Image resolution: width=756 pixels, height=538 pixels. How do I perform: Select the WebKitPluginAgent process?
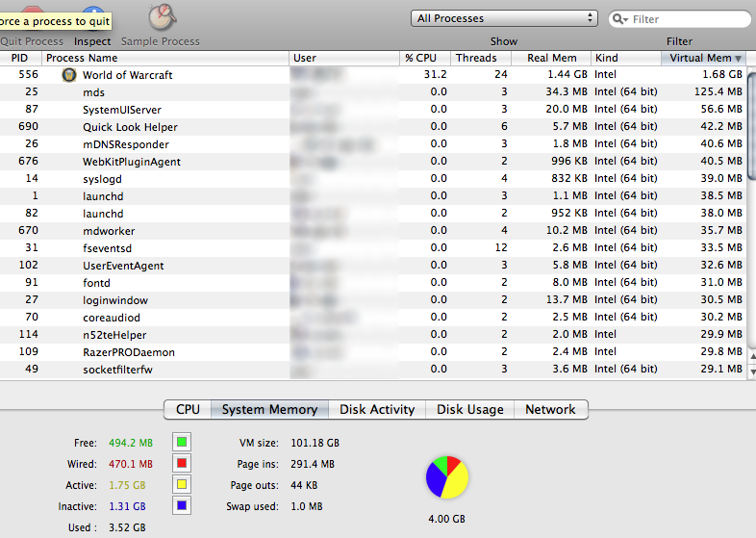tap(373, 162)
